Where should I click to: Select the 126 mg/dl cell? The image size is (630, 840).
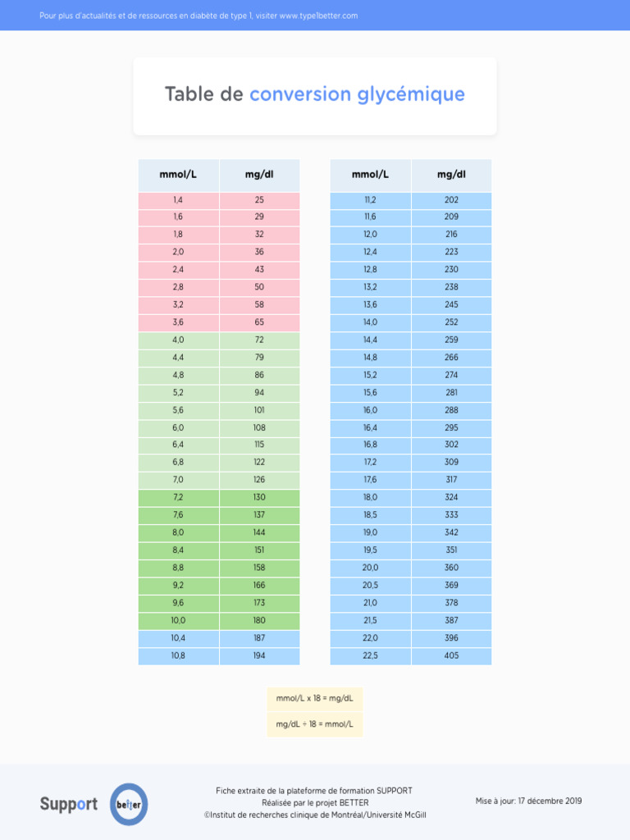click(259, 480)
